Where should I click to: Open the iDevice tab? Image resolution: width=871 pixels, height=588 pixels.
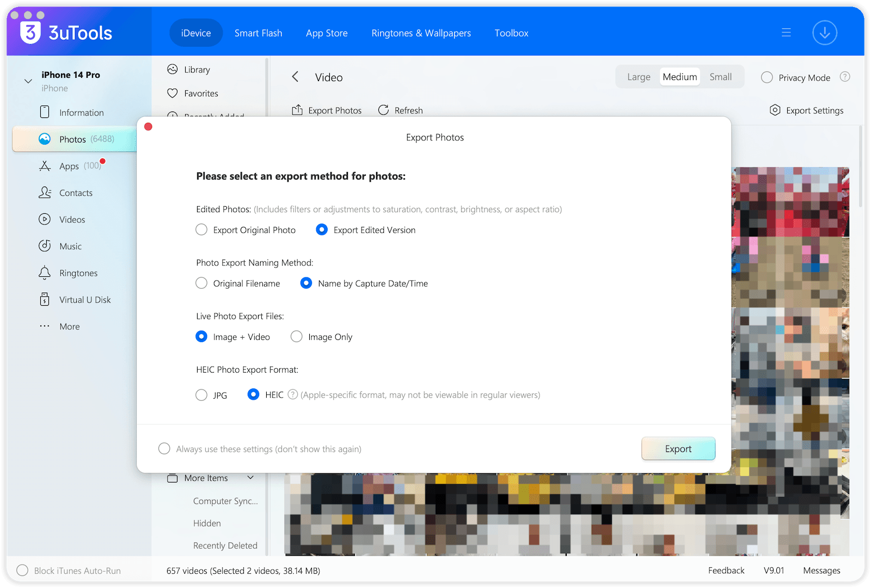click(196, 33)
